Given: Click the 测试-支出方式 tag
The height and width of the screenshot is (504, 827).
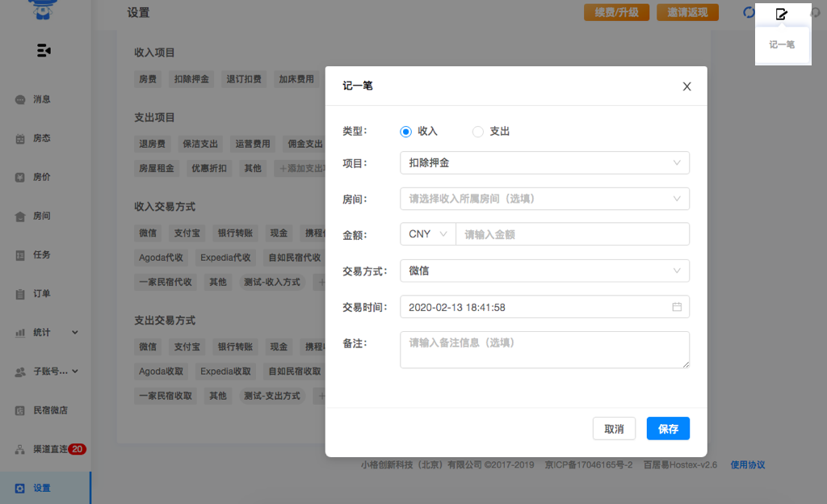Looking at the screenshot, I should (x=272, y=396).
